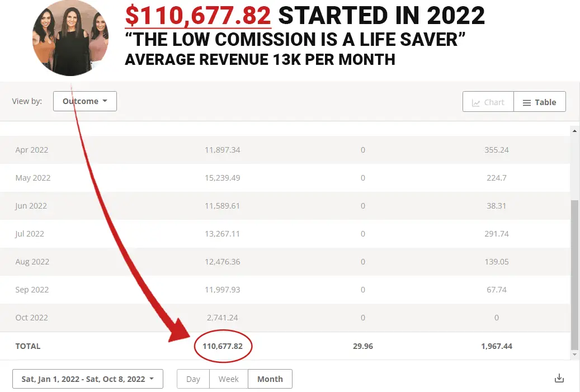Click the scrollbar up arrow
Viewport: 580px width, 392px height.
click(574, 130)
